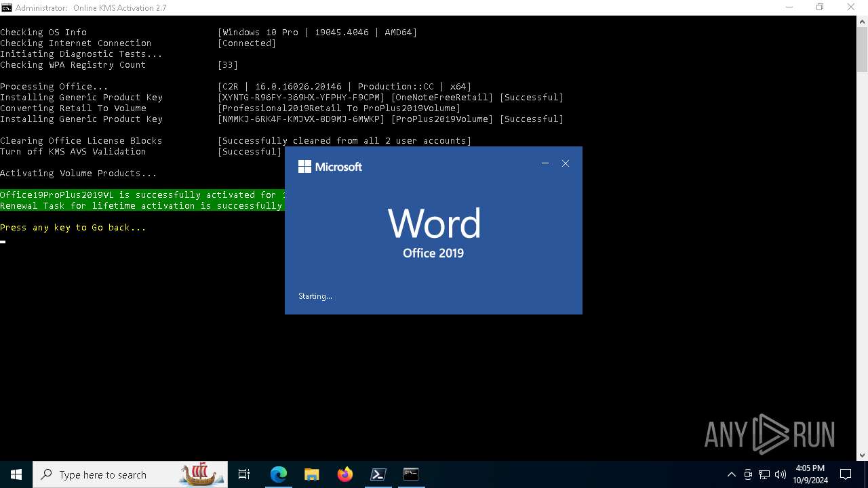Open taskbar clock showing 4:05 PM
Viewport: 868px width, 488px height.
(x=810, y=474)
